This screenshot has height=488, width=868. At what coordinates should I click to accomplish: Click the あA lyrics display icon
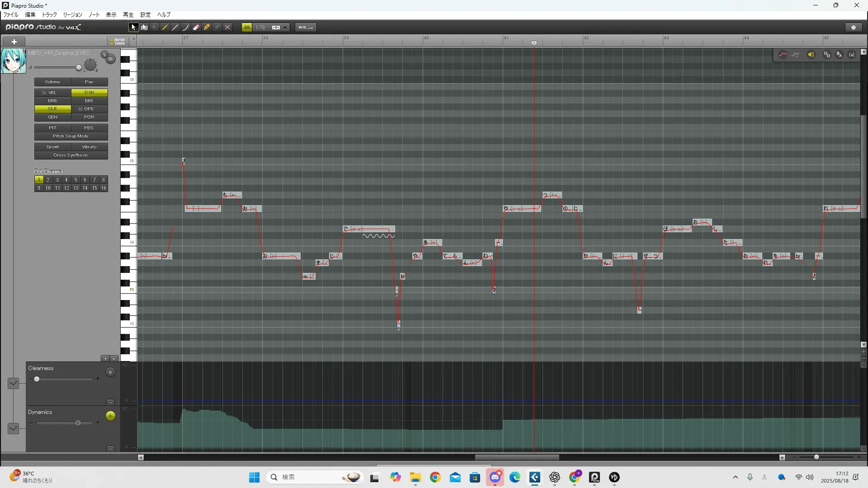(x=839, y=55)
